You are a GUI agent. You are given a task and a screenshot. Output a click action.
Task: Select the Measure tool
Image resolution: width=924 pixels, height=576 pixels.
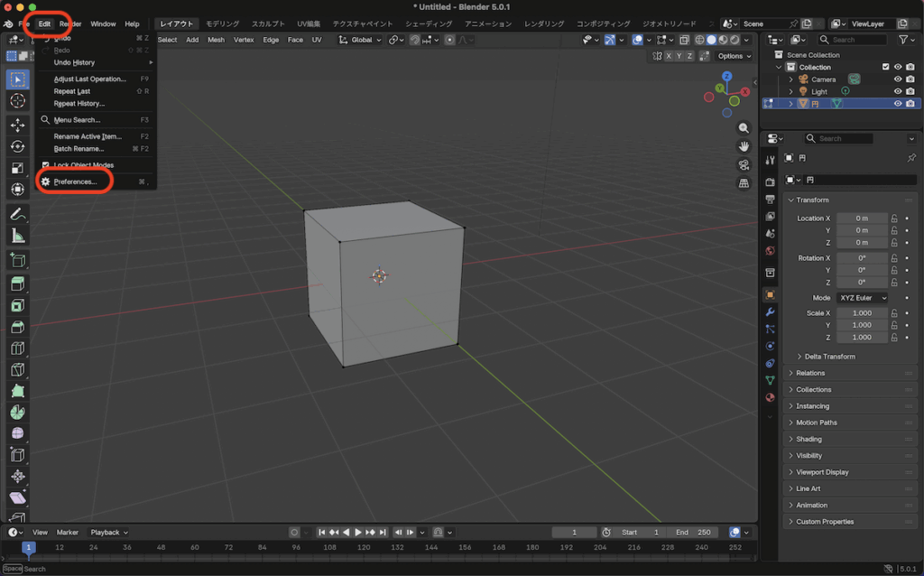(x=17, y=237)
